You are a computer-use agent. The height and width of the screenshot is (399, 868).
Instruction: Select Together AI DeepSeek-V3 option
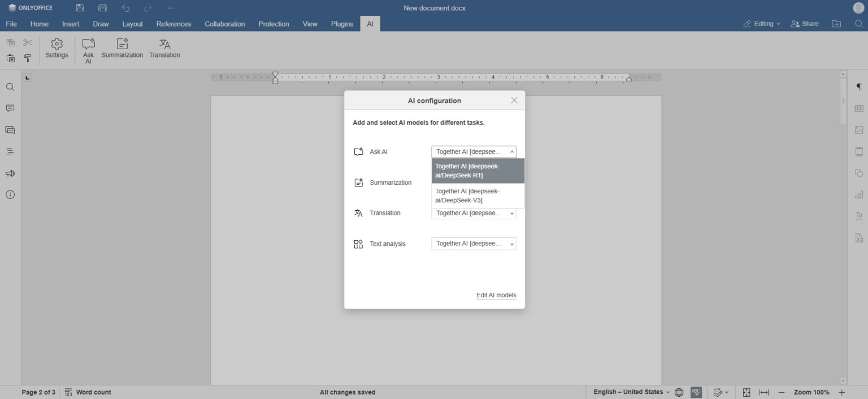478,196
